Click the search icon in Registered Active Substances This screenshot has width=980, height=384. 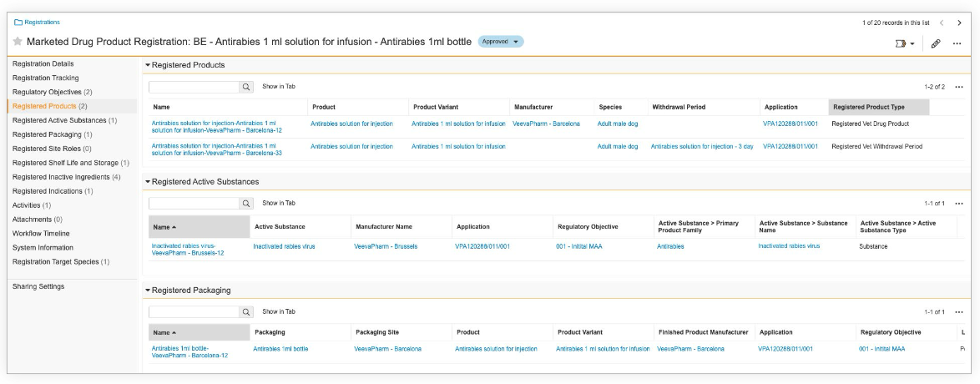point(246,203)
